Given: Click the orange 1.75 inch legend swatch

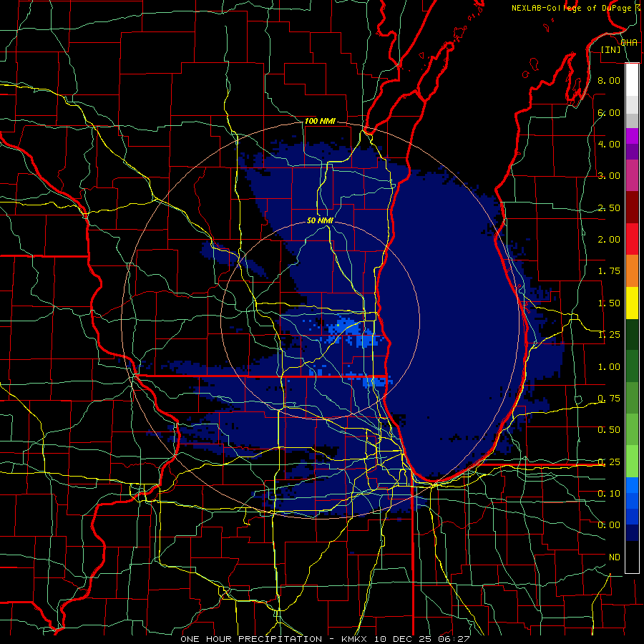Looking at the screenshot, I should click(x=632, y=271).
